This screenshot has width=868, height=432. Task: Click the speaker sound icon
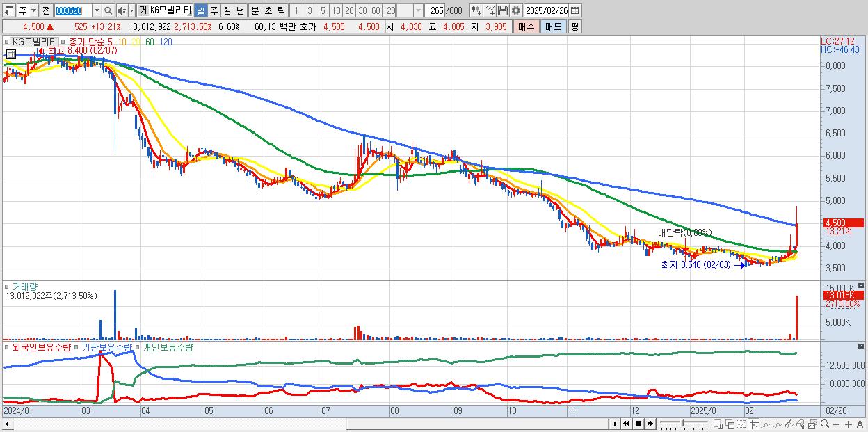point(122,10)
